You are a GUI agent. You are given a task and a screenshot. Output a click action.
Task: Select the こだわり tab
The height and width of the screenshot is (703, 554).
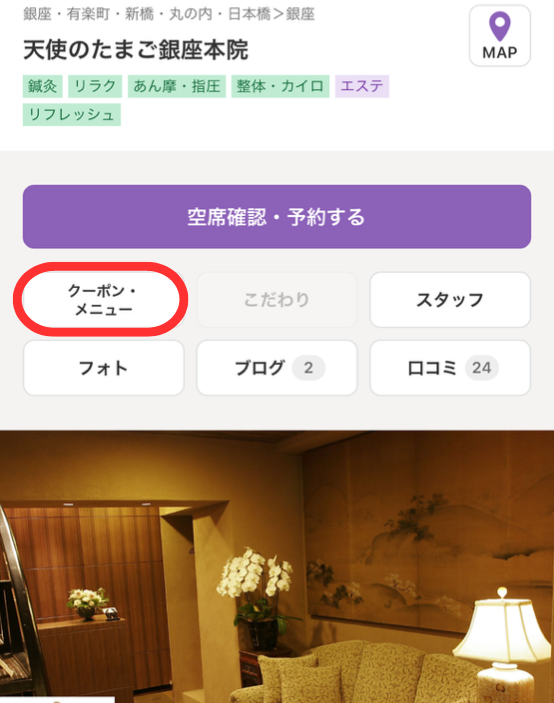coord(277,299)
